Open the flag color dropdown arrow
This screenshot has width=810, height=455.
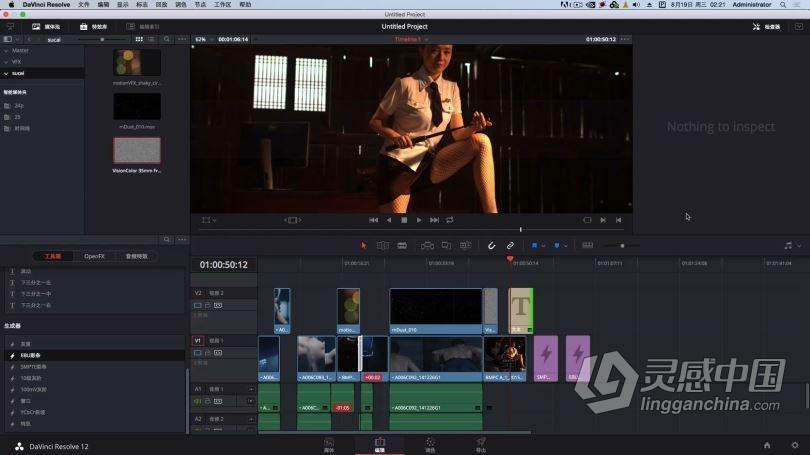coord(543,246)
